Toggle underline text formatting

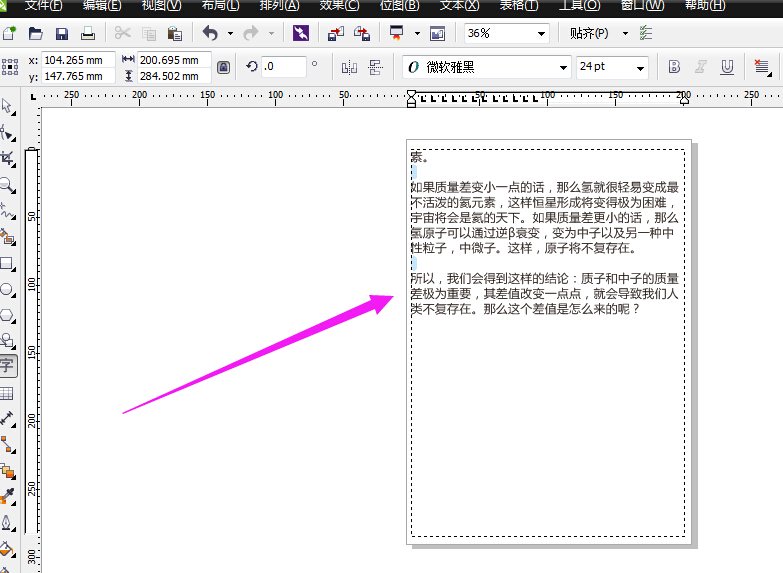(727, 67)
